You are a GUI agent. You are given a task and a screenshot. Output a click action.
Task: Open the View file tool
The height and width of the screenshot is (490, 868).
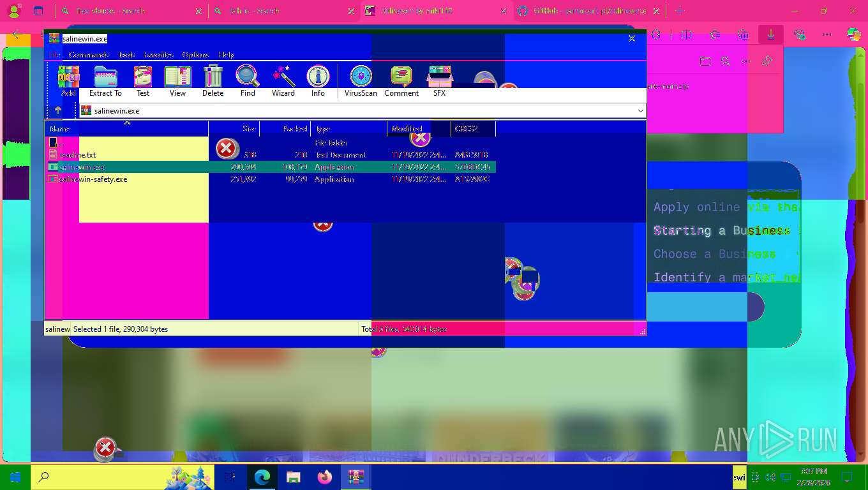tap(177, 81)
